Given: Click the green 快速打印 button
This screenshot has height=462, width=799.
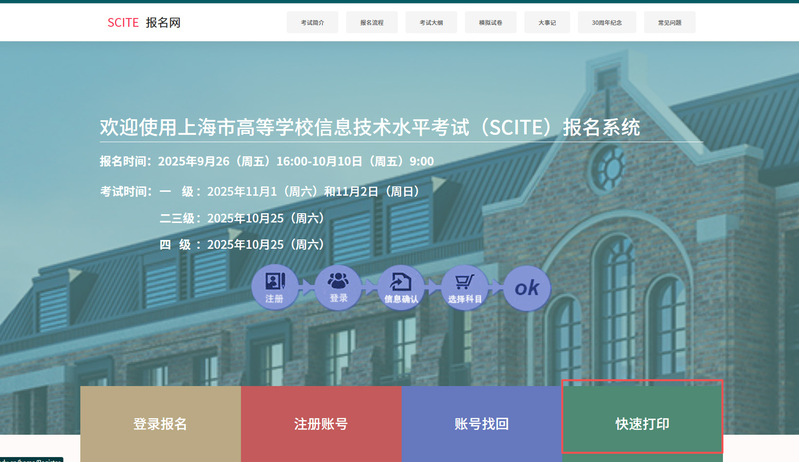Looking at the screenshot, I should tap(642, 424).
